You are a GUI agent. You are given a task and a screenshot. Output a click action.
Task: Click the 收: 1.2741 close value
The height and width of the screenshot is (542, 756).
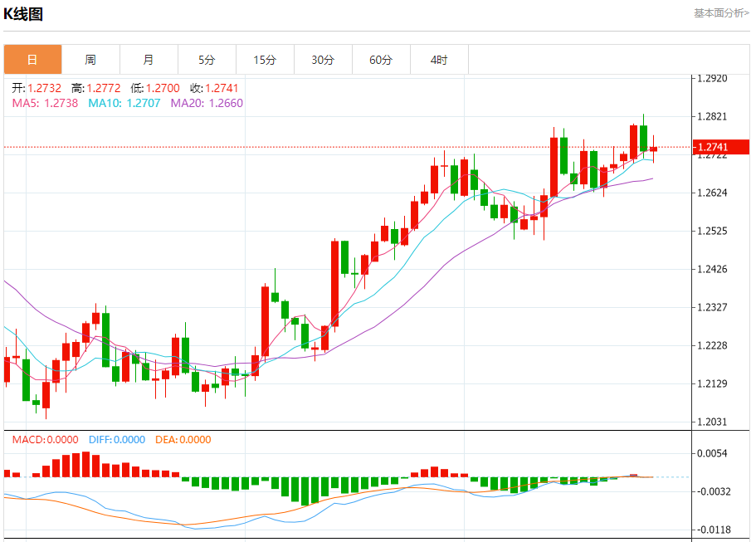[214, 88]
